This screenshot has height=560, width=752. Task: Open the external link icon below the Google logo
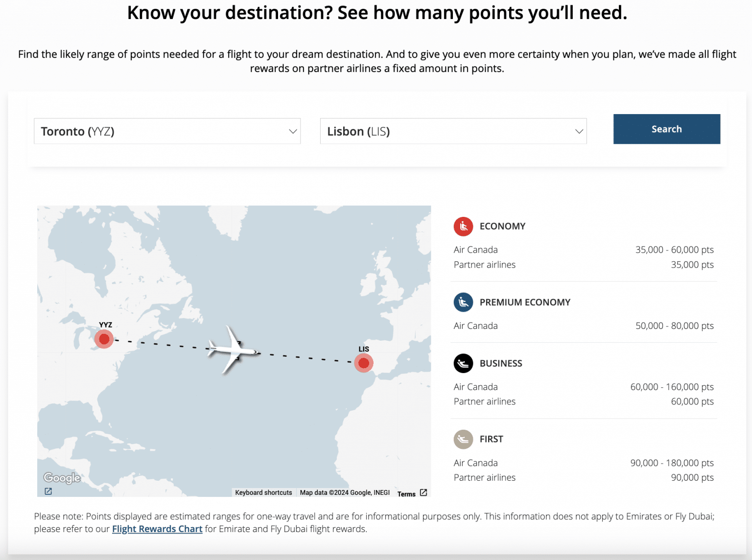pyautogui.click(x=48, y=491)
